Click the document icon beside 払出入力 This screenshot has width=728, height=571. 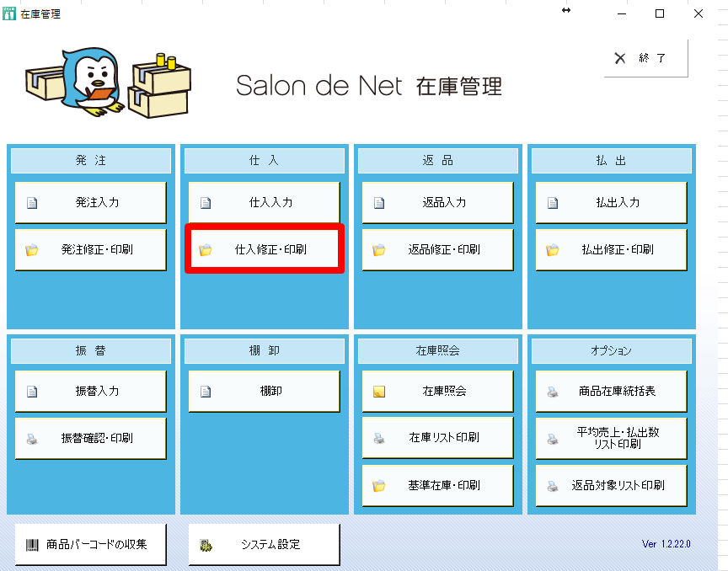553,203
